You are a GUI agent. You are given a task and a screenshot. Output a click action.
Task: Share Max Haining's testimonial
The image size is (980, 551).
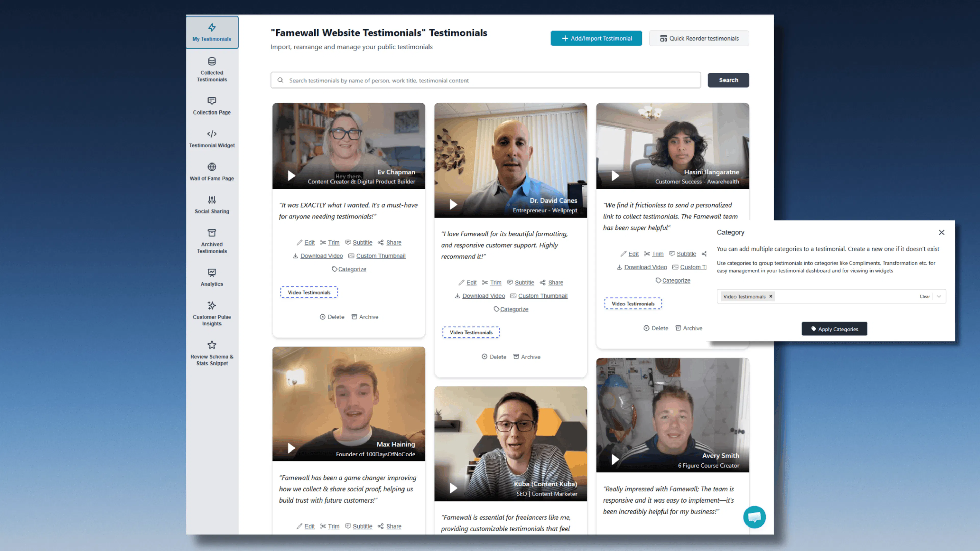389,526
